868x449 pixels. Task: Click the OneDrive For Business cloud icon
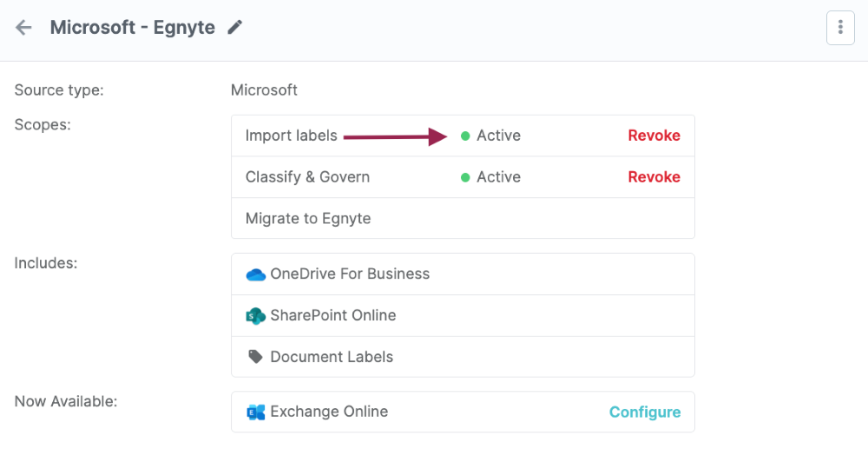click(256, 274)
